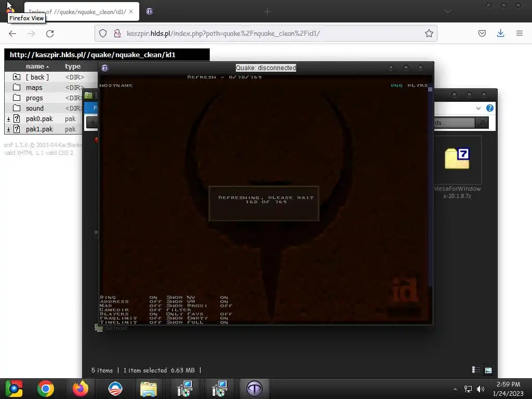Click the PNG column header in Quake
The width and height of the screenshot is (532, 399).
point(396,86)
